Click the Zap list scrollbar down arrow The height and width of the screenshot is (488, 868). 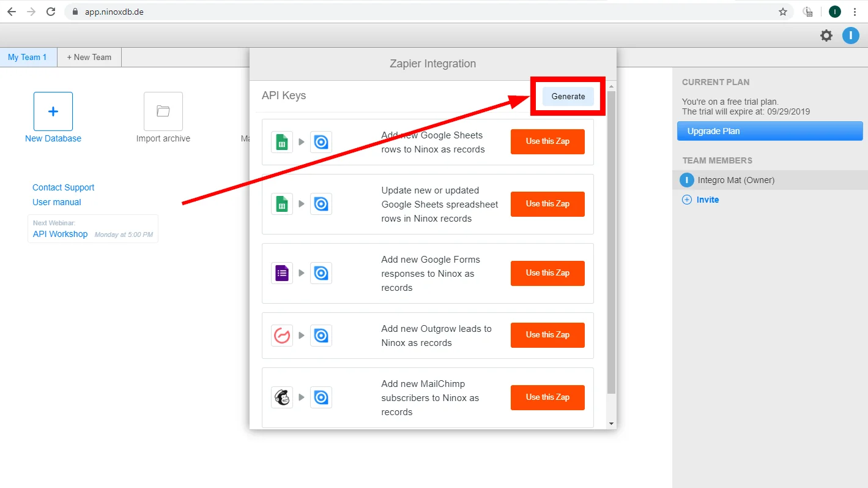coord(611,424)
